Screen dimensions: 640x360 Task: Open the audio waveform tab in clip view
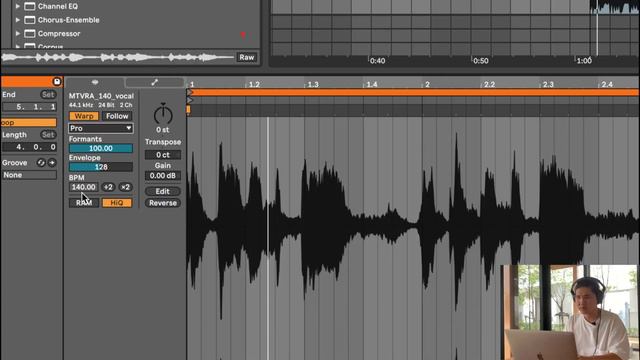pyautogui.click(x=95, y=82)
